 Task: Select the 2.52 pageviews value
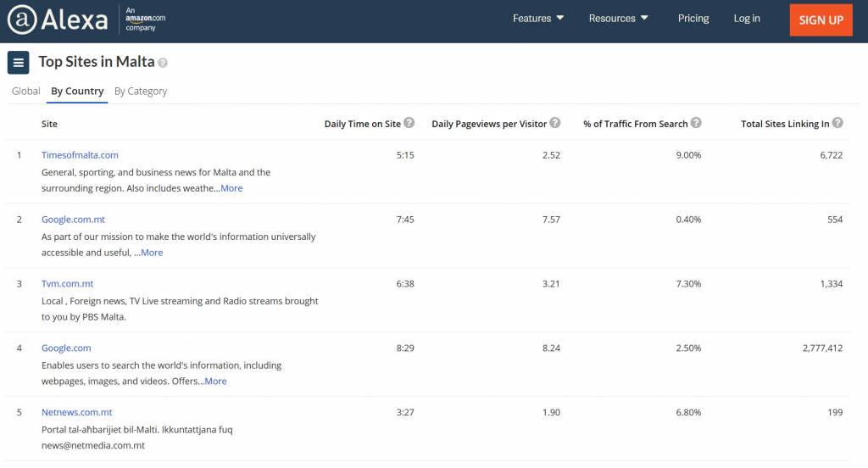(551, 155)
